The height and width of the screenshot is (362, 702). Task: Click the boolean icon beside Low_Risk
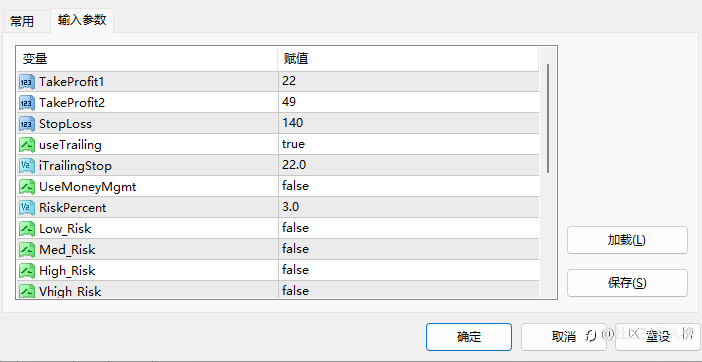tap(27, 229)
